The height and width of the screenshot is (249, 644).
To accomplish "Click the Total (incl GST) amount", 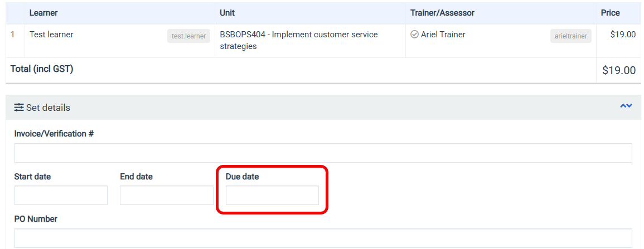I will [x=619, y=70].
